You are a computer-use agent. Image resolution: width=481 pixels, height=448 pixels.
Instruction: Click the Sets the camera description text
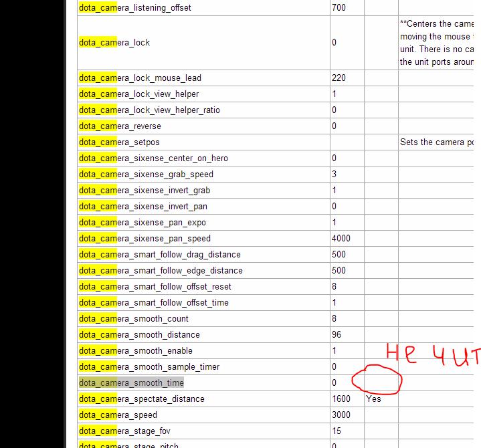pyautogui.click(x=437, y=142)
